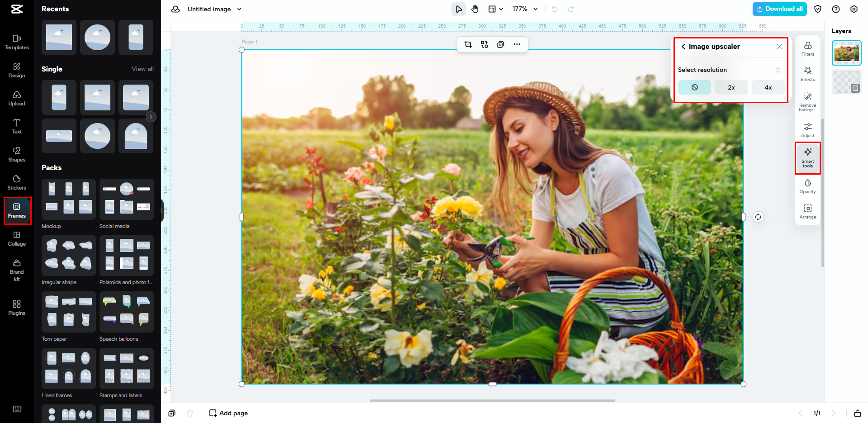
Task: Select the Crop tool on the image toolbar
Action: 468,44
